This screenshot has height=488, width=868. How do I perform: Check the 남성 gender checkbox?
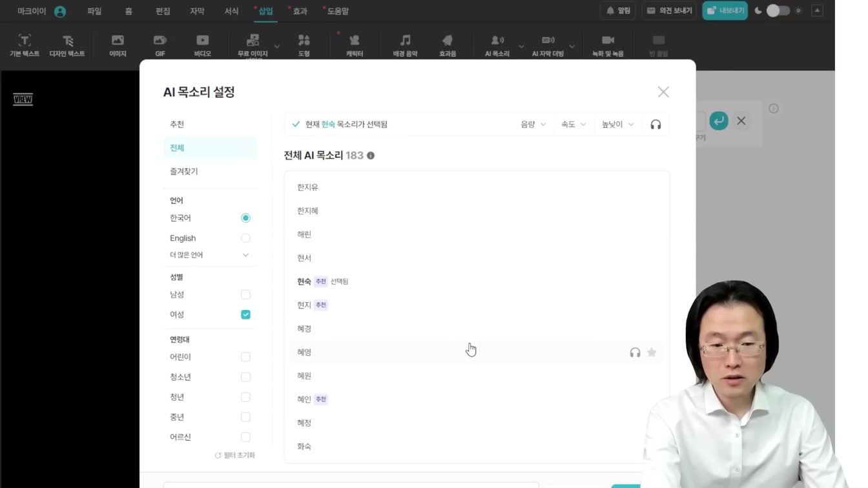[x=245, y=294]
